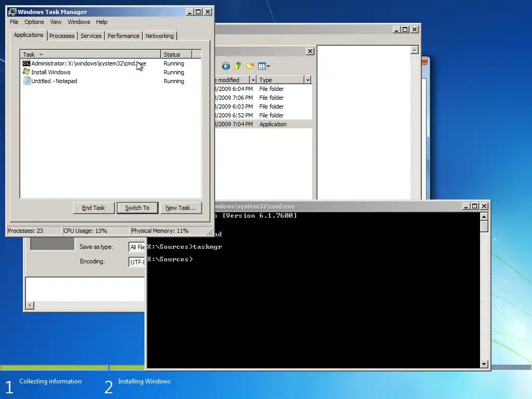Open the File menu in Task Manager
This screenshot has height=399, width=532.
14,22
